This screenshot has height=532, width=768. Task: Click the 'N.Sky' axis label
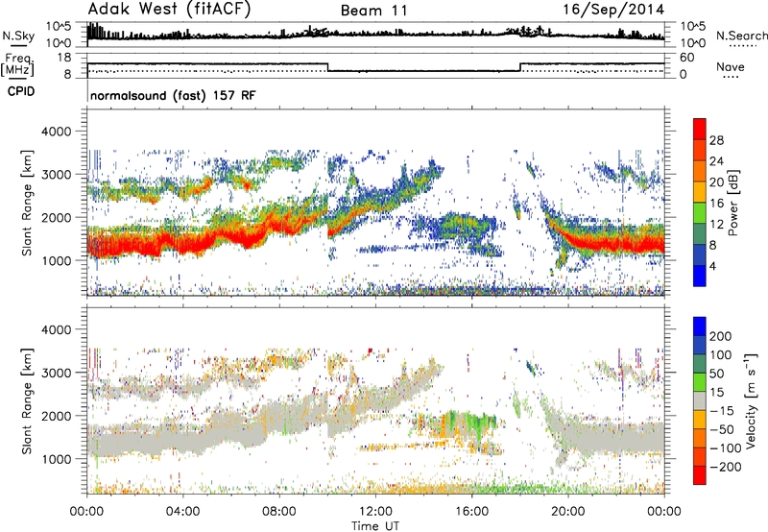coord(18,36)
